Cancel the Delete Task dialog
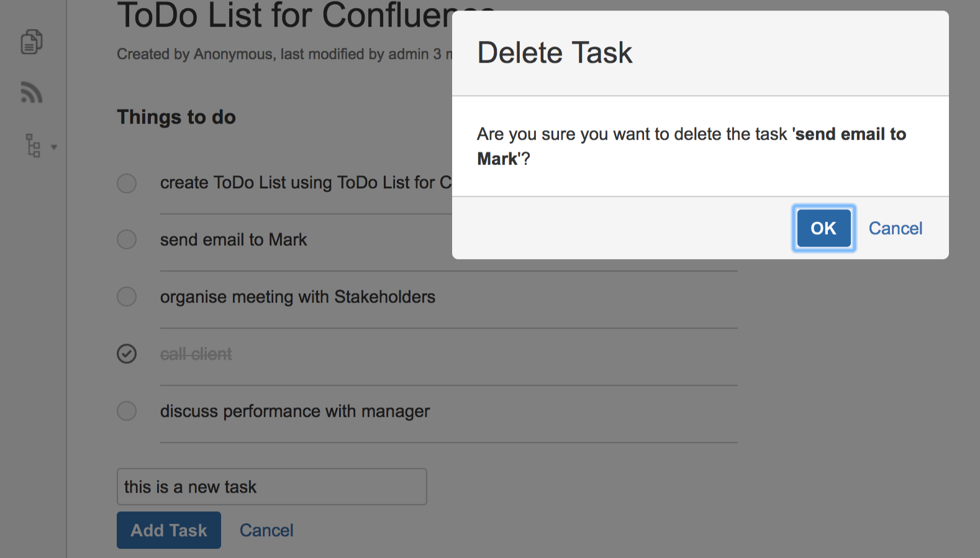Screen dimensions: 980x558 [x=895, y=228]
